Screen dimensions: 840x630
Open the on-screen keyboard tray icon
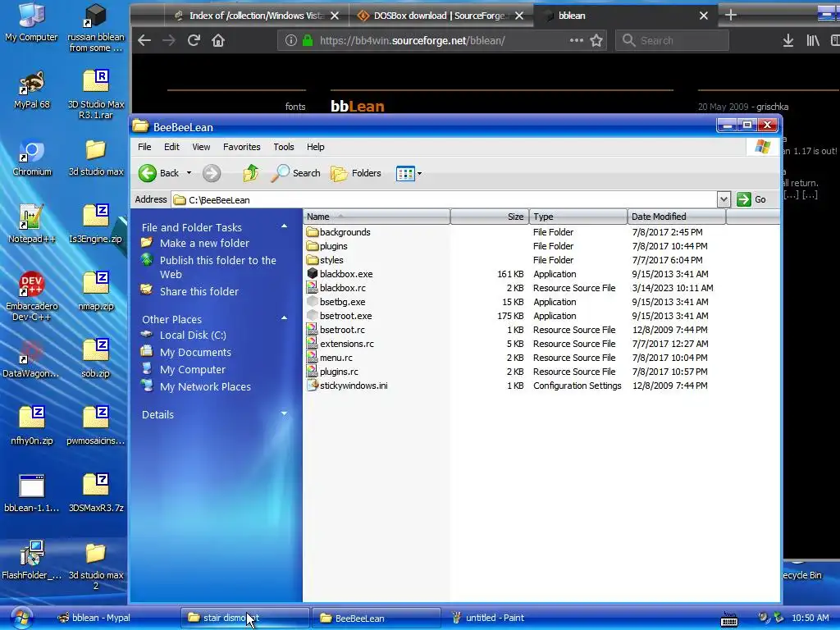(729, 619)
